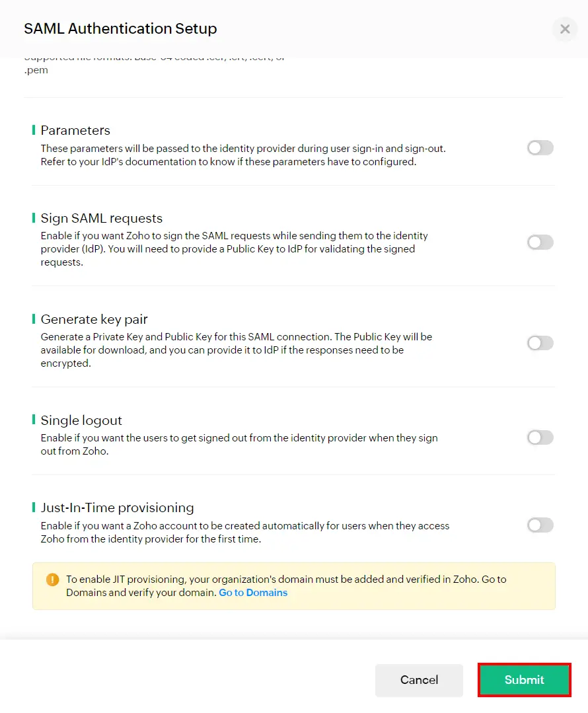The width and height of the screenshot is (588, 713).
Task: Click the green marker beside Parameters heading
Action: tap(33, 130)
